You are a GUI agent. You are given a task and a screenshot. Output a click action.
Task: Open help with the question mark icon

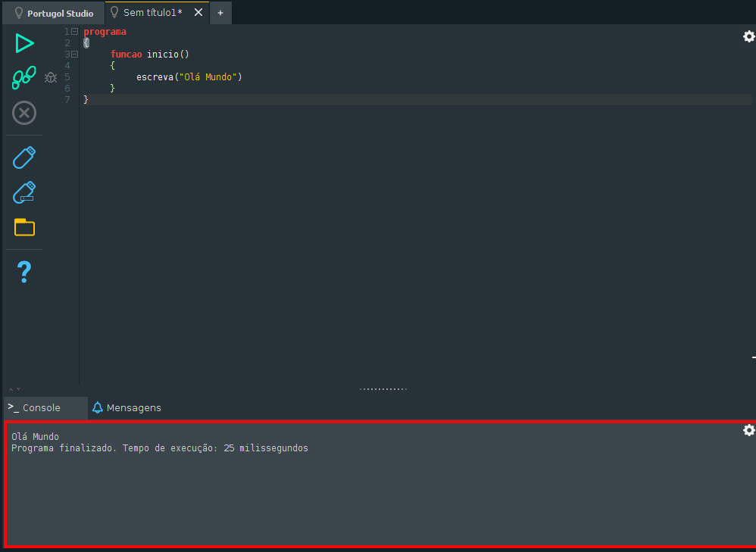[x=24, y=272]
